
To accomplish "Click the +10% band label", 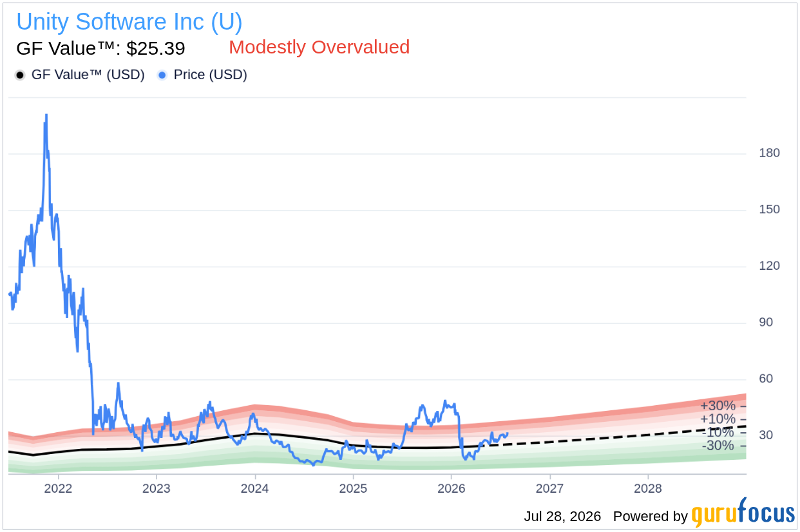I will pos(718,419).
